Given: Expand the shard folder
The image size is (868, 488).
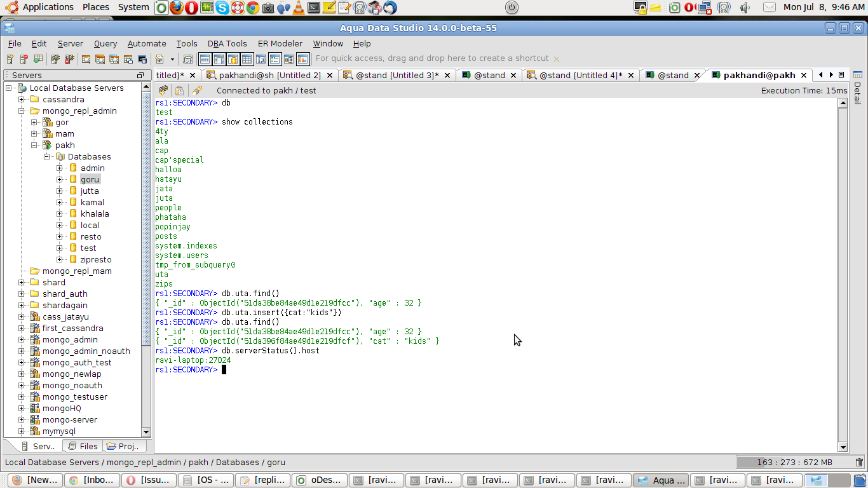Looking at the screenshot, I should pos(22,283).
